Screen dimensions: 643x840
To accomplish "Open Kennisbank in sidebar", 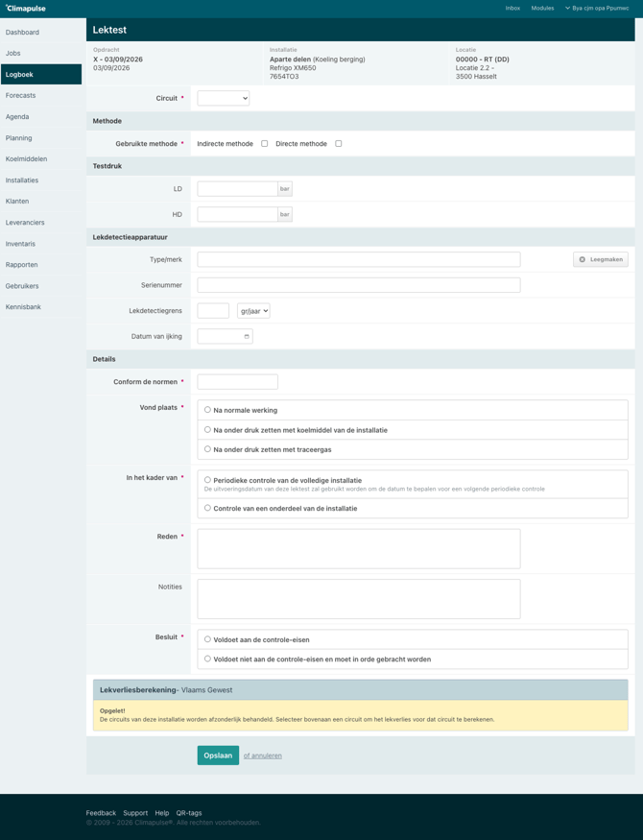I will coord(41,307).
